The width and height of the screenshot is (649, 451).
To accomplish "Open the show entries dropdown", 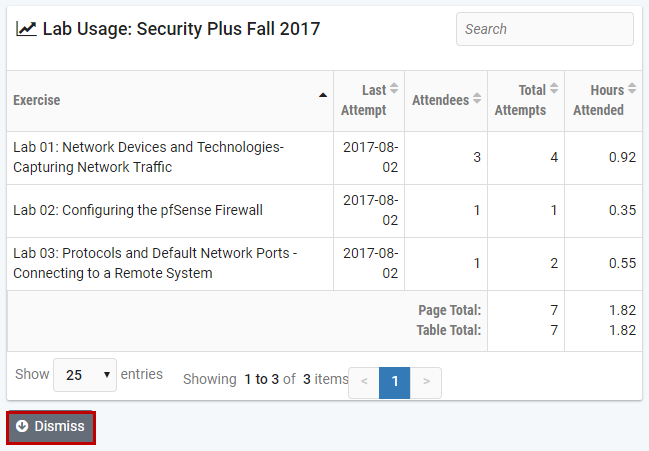I will (84, 375).
